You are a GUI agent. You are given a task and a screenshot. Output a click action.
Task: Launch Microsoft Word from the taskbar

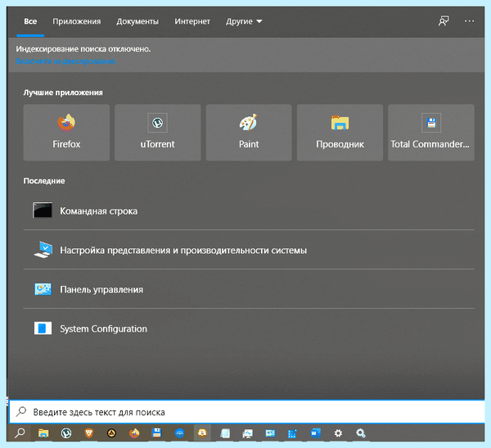tap(315, 433)
